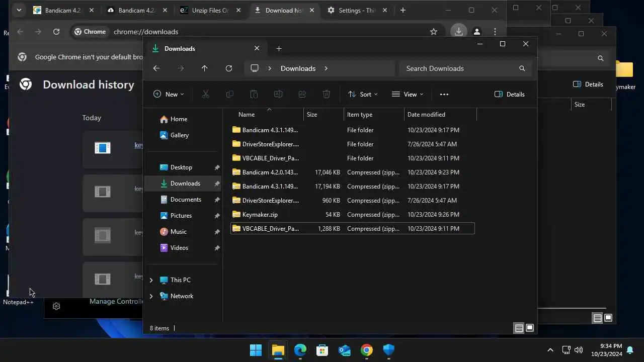The width and height of the screenshot is (644, 362).
Task: Open Microsoft Edge from the taskbar
Action: [x=300, y=350]
